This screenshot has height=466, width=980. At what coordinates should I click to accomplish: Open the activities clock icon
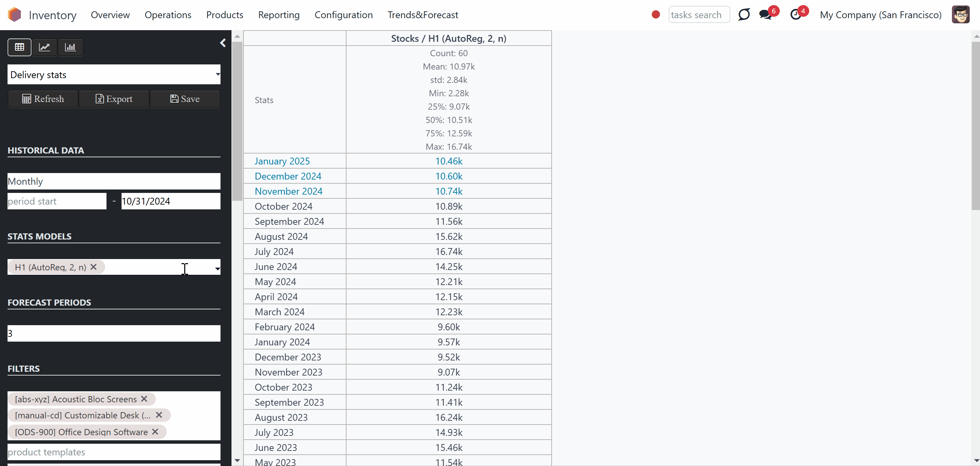coord(795,14)
